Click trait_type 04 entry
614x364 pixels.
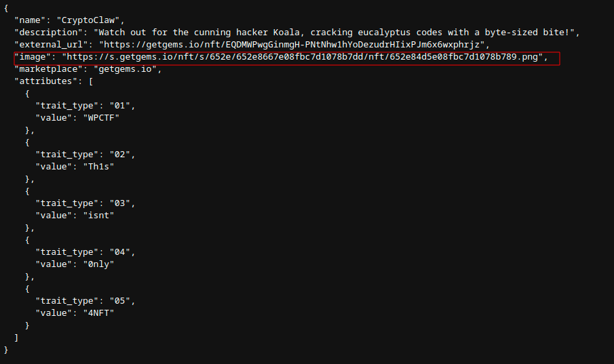[85, 252]
